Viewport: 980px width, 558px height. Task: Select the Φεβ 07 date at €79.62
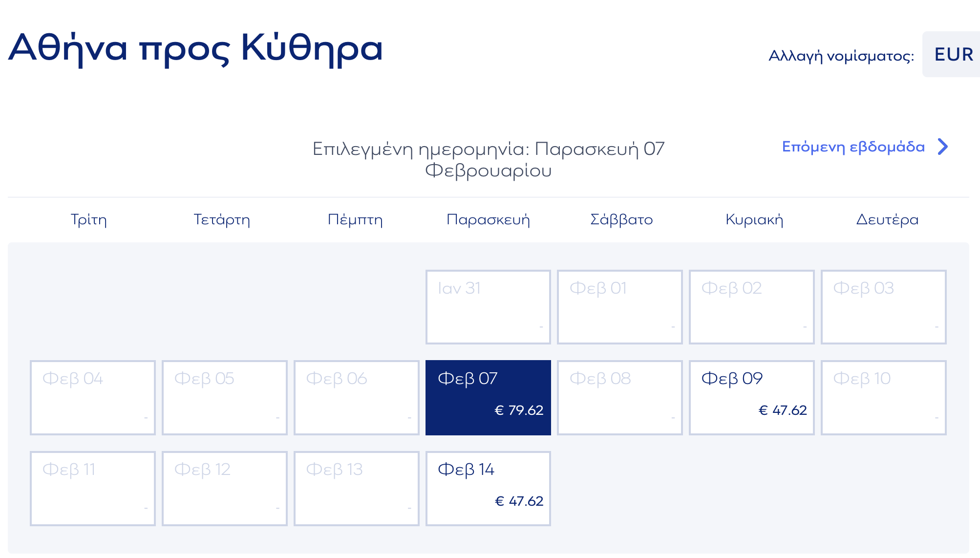click(x=488, y=397)
